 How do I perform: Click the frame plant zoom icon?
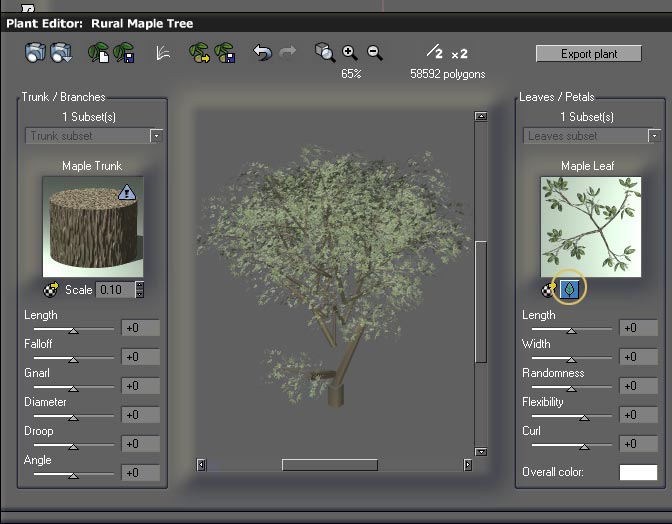coord(324,53)
